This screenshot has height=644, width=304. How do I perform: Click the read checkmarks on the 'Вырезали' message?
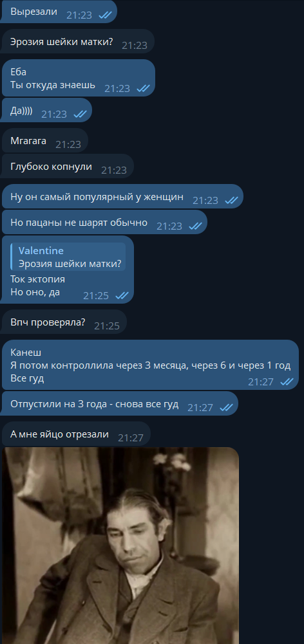tap(106, 15)
